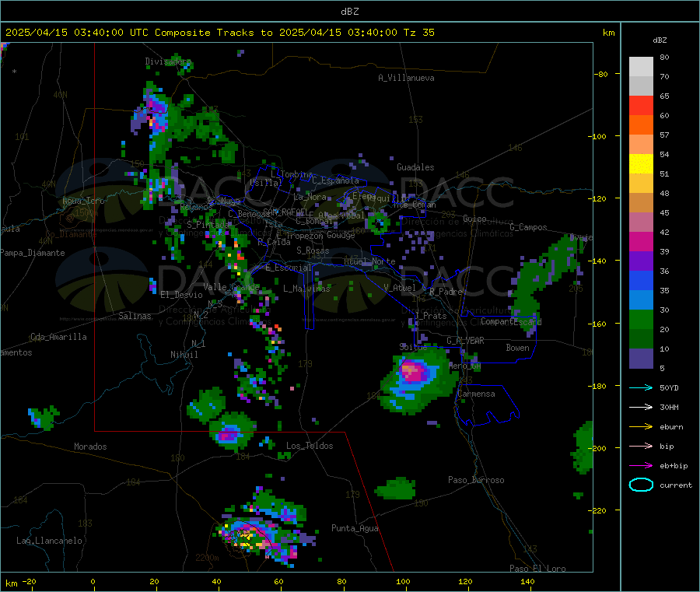Click the Divisadero place label
Image resolution: width=700 pixels, height=592 pixels.
click(x=168, y=61)
